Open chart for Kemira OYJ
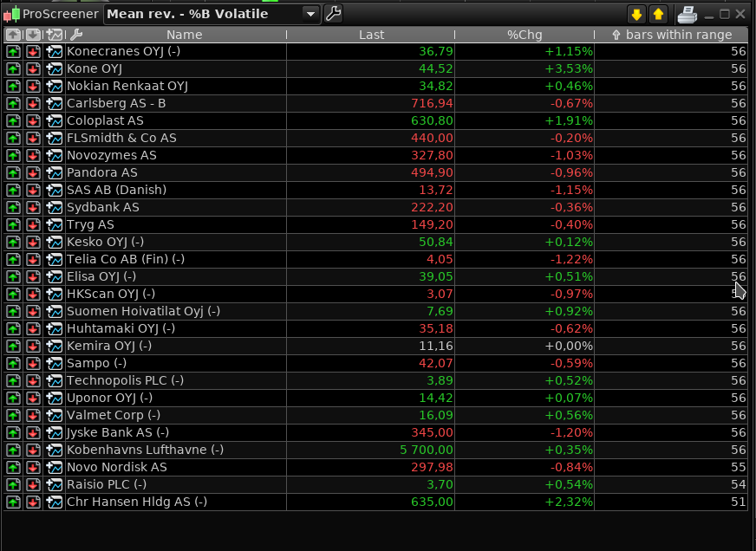 [x=55, y=347]
